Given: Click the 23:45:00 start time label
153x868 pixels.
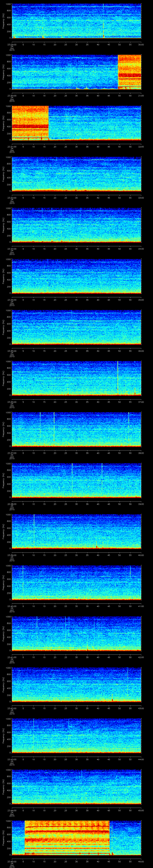Looking at the screenshot, I should click(x=12, y=862).
